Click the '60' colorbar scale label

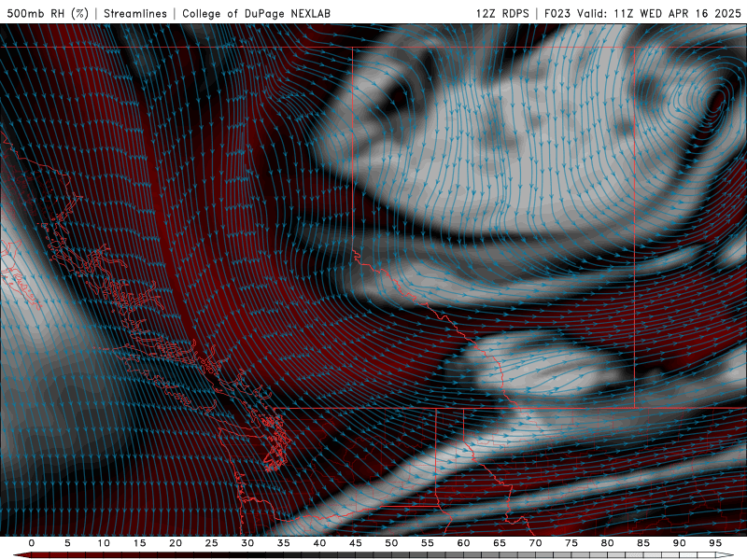463,543
